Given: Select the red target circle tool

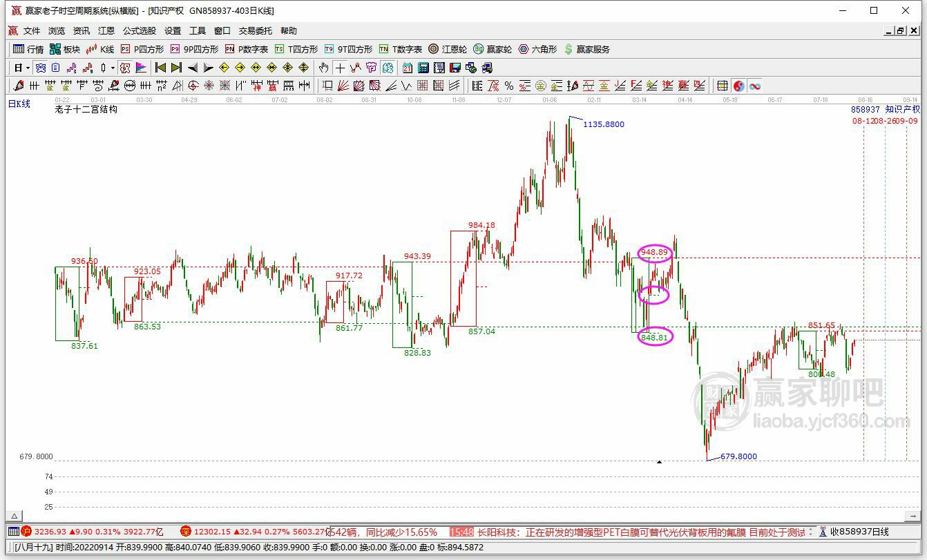Looking at the screenshot, I should point(193,86).
